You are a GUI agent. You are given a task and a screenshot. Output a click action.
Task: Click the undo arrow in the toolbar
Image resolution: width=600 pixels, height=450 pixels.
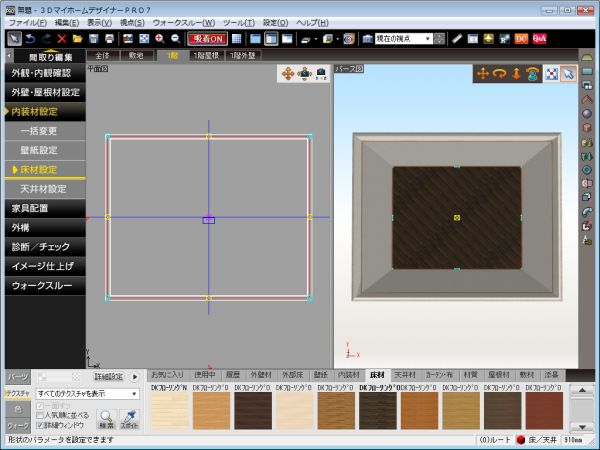(29, 38)
